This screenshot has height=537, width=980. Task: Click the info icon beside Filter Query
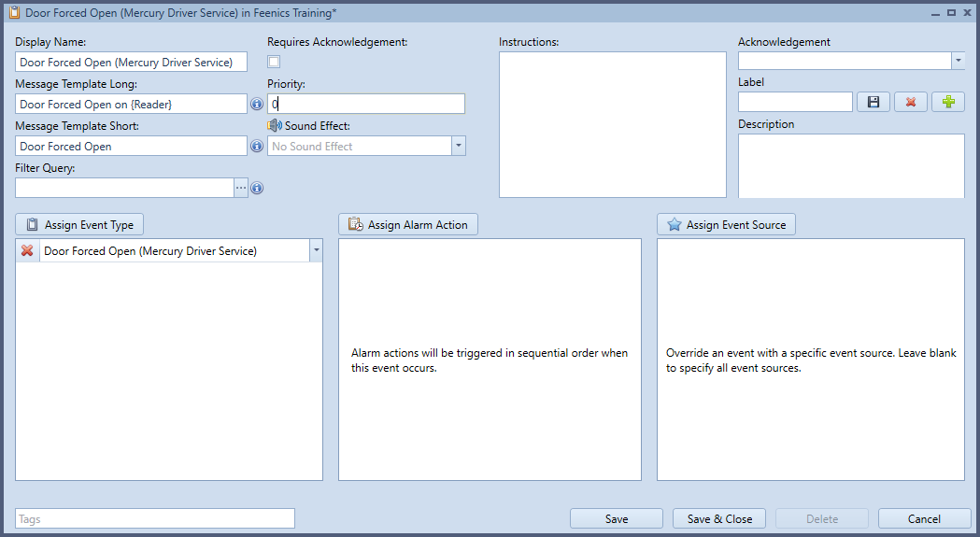pyautogui.click(x=257, y=188)
